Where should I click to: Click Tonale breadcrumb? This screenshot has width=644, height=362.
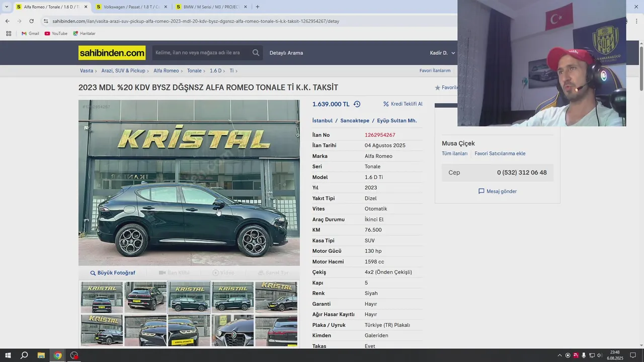click(x=194, y=71)
